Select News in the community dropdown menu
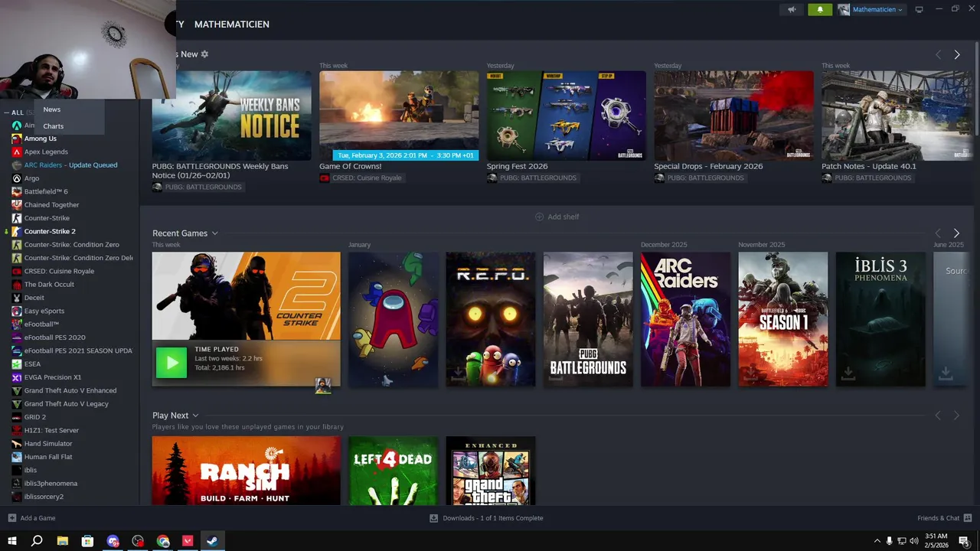 click(x=52, y=109)
